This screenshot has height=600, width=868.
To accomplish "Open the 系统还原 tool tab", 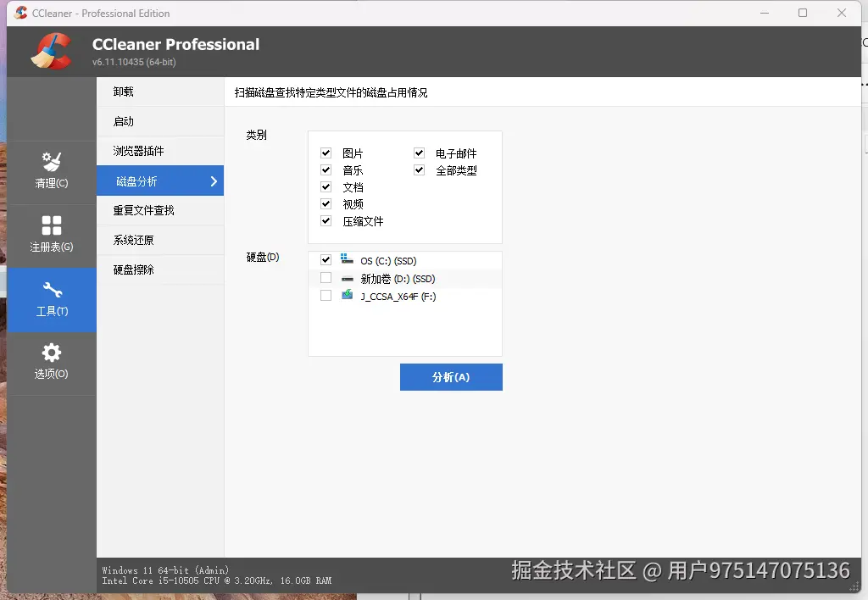I will click(x=160, y=240).
